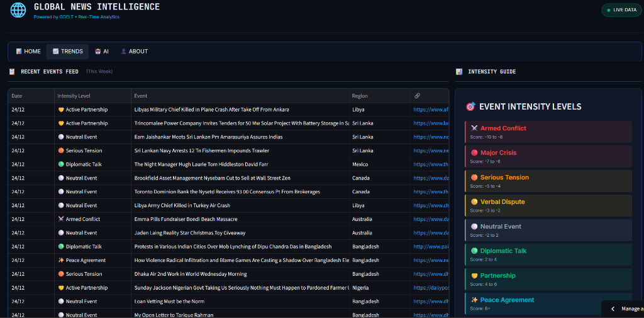Click the Active Partnership icon in Libyas Military Chief row
The width and height of the screenshot is (644, 318).
pyautogui.click(x=61, y=110)
